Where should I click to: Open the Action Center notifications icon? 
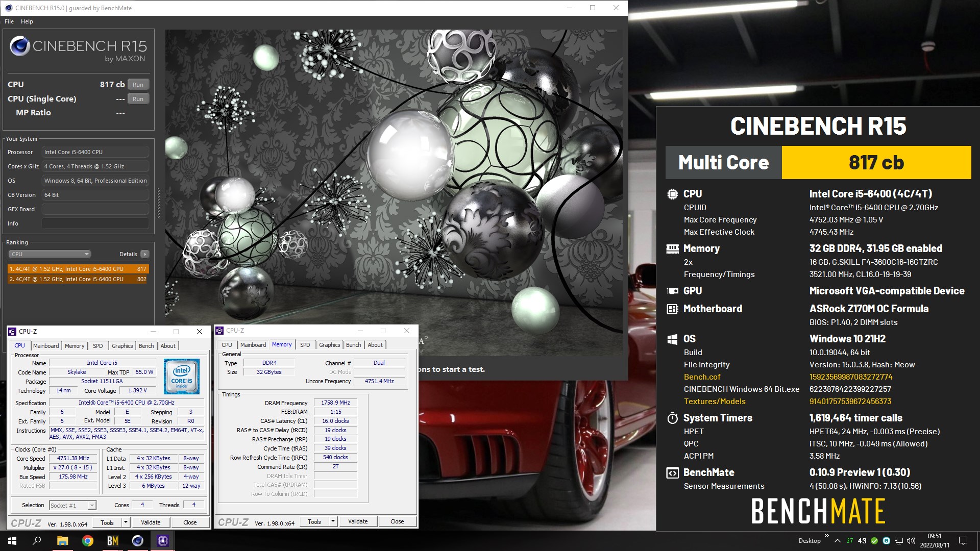coord(963,541)
